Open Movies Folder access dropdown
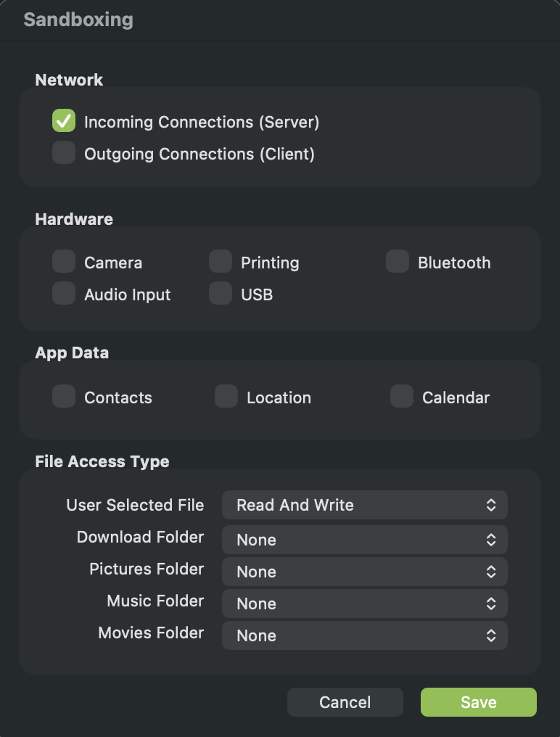 (364, 635)
